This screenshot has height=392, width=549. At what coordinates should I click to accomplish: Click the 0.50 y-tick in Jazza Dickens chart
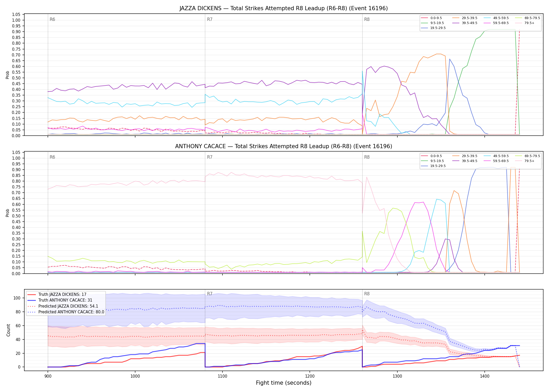pos(16,78)
